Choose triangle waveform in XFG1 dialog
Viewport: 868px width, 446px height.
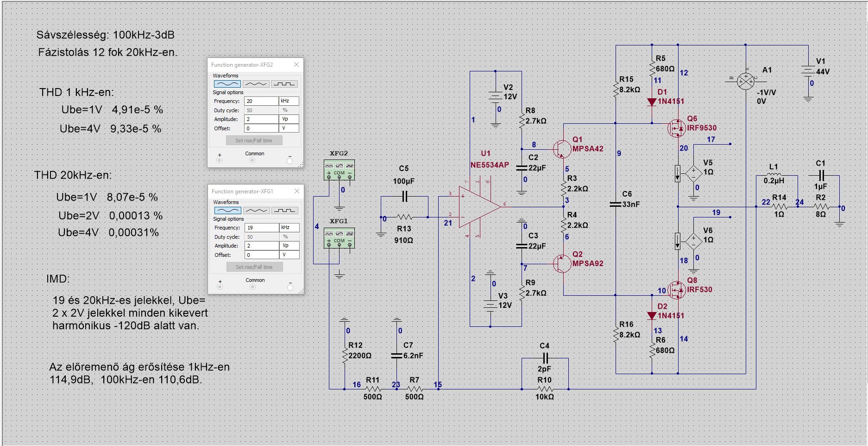click(256, 210)
